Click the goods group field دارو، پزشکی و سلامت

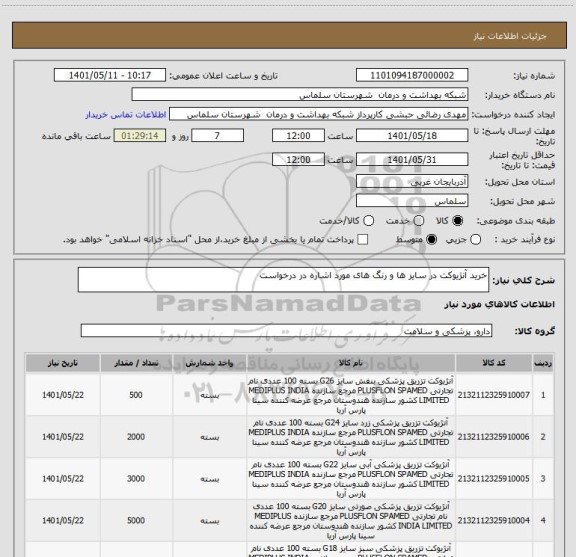point(286,331)
